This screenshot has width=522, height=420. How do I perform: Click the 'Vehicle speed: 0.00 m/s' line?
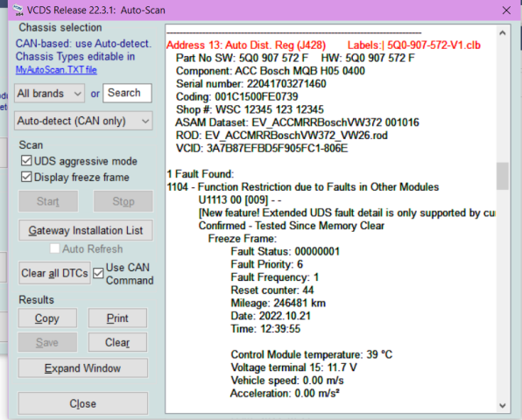[x=287, y=381]
